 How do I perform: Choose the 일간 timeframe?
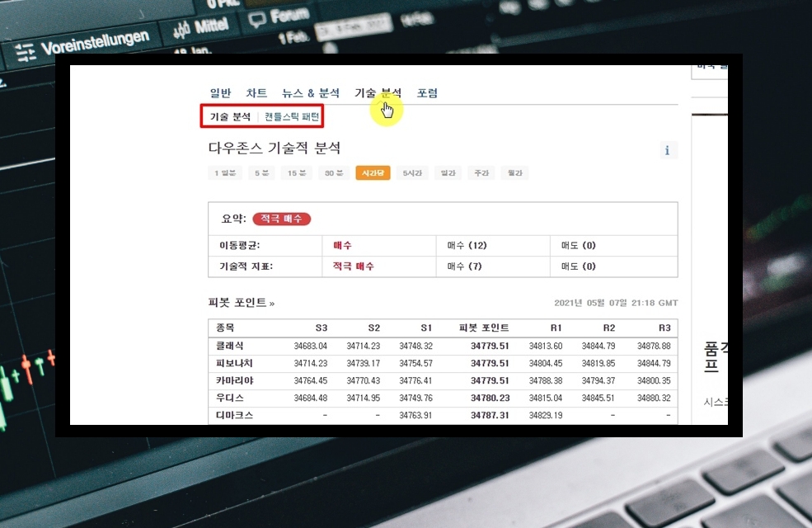coord(448,173)
